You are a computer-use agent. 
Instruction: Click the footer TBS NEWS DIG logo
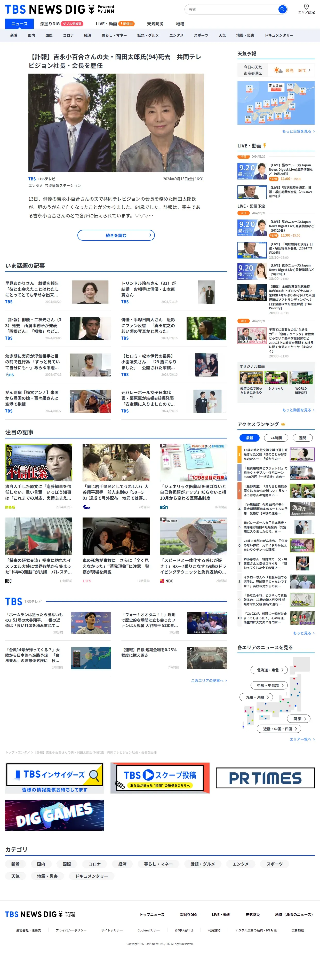pos(40,914)
